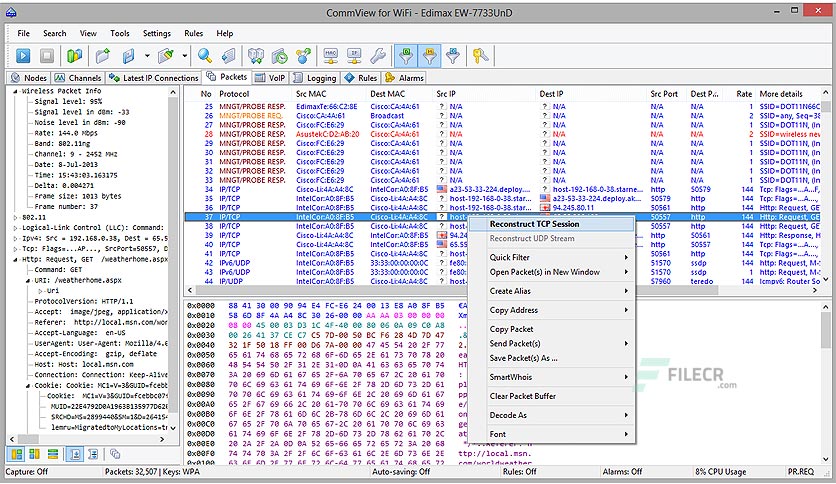
Task: Open the Help menu
Action: pos(225,33)
